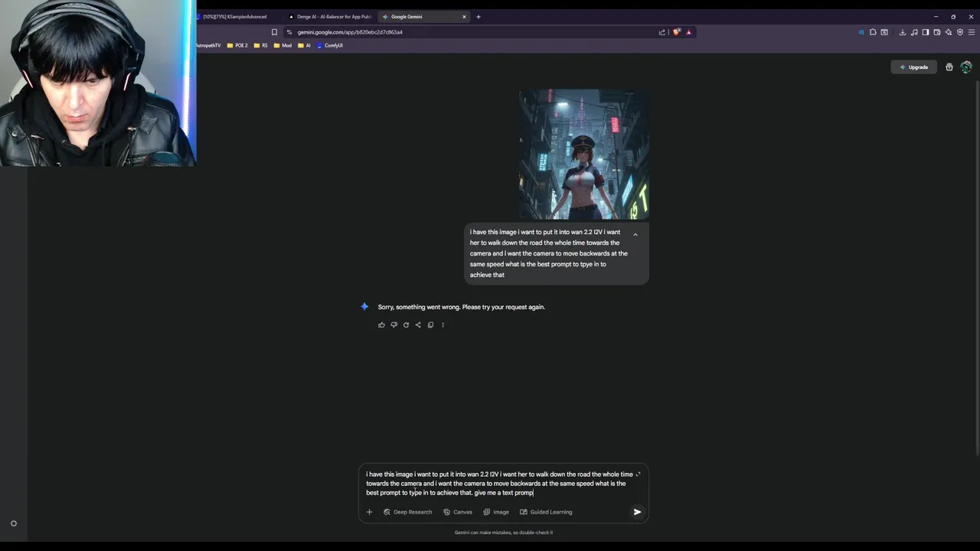Screen dimensions: 980x551
Task: Open the Mod bookmark folder
Action: pyautogui.click(x=283, y=45)
